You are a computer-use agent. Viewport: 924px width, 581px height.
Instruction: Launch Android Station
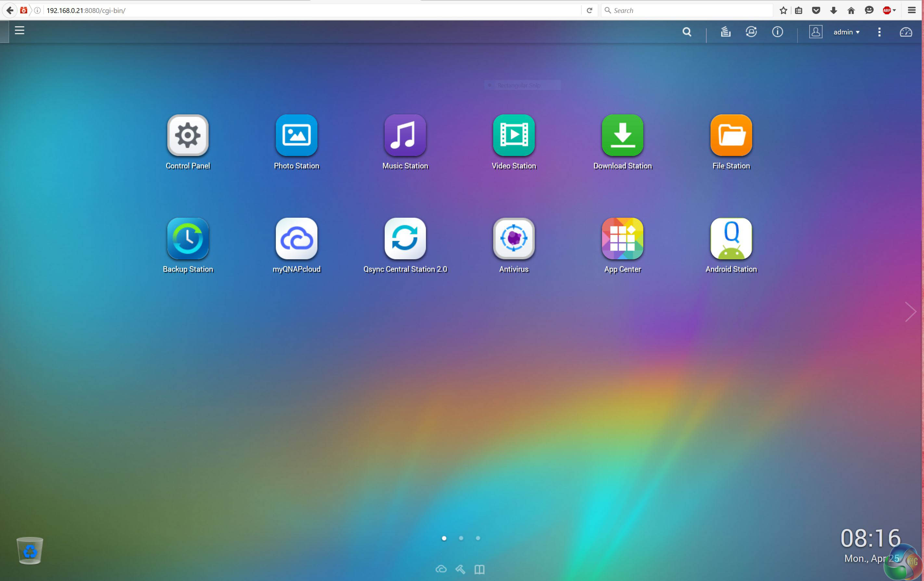[731, 238]
